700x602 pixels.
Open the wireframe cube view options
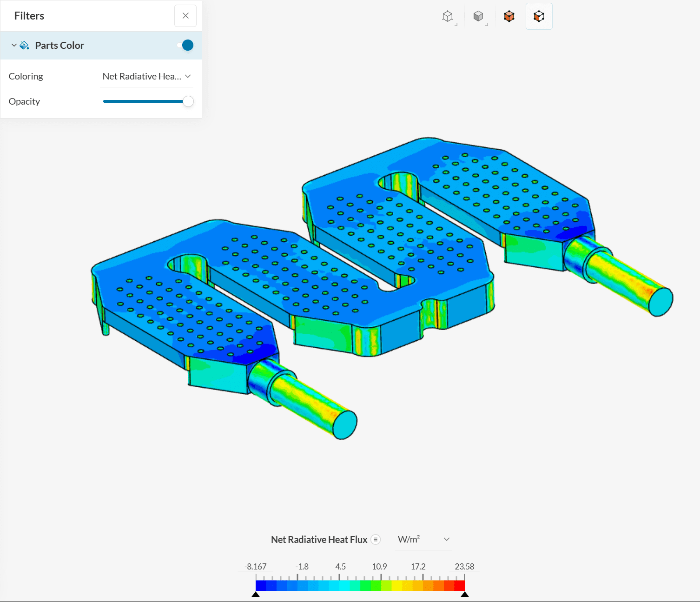pyautogui.click(x=448, y=17)
